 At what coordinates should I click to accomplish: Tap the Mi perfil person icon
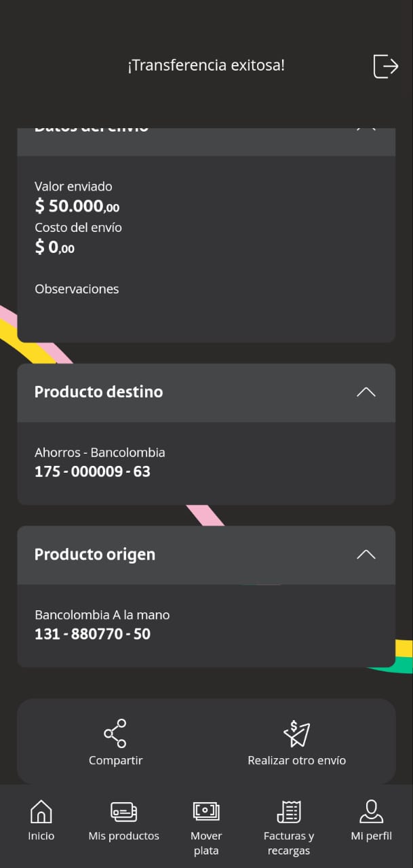[x=371, y=811]
